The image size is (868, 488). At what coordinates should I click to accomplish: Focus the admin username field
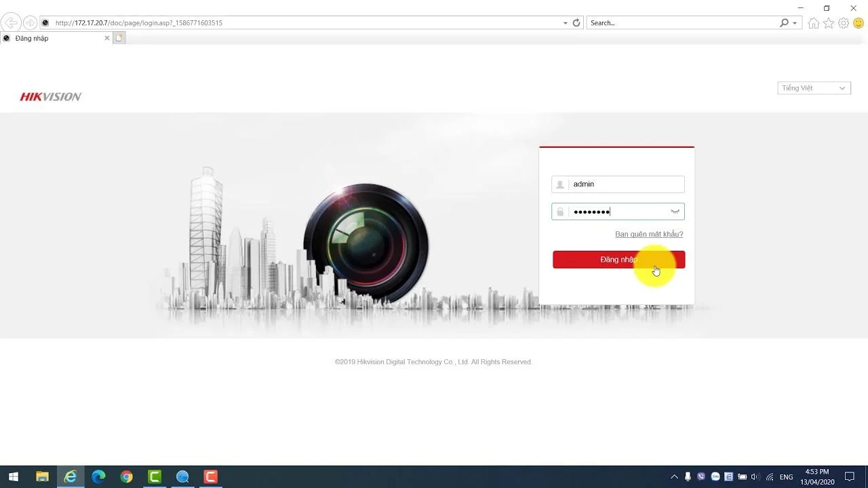[618, 184]
